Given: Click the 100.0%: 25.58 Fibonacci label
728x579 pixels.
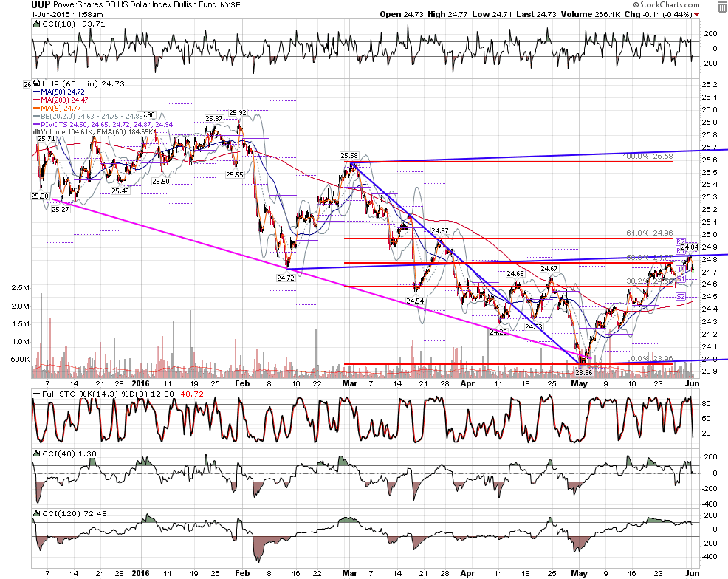Looking at the screenshot, I should pyautogui.click(x=648, y=157).
